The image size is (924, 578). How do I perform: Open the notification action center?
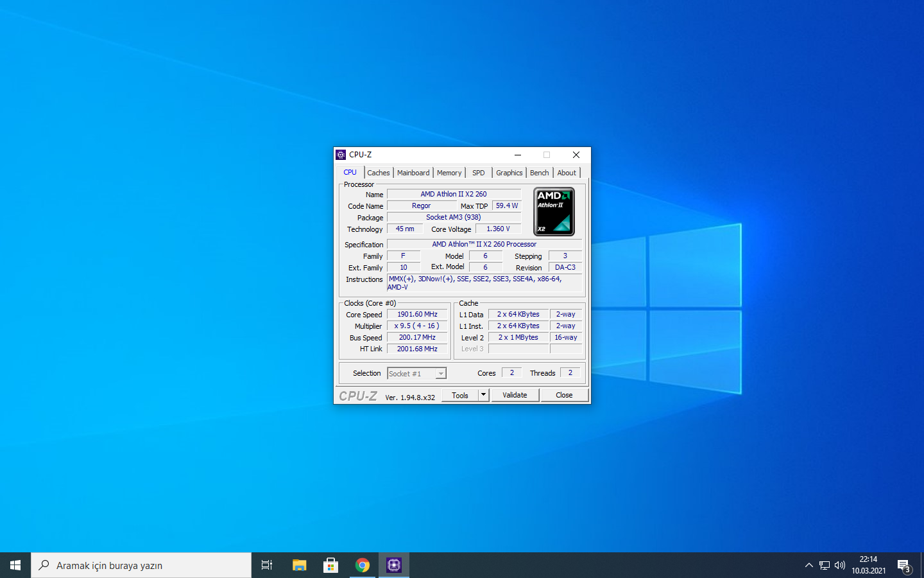pyautogui.click(x=903, y=566)
